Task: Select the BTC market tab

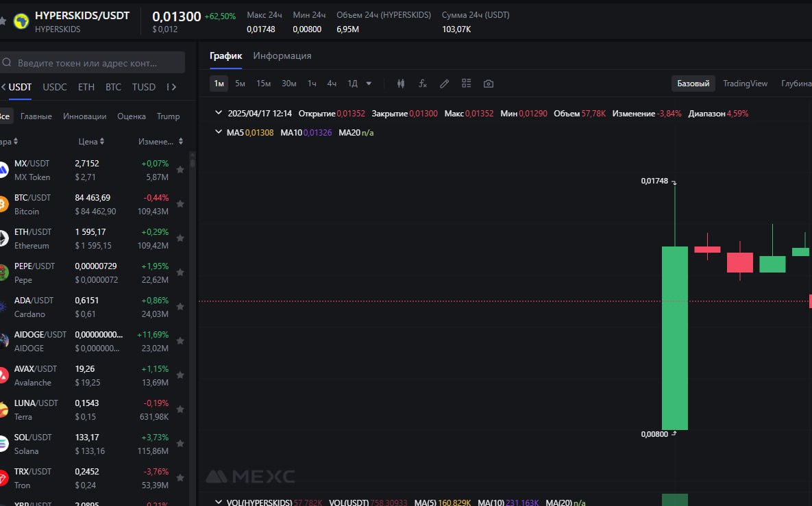Action: tap(114, 87)
